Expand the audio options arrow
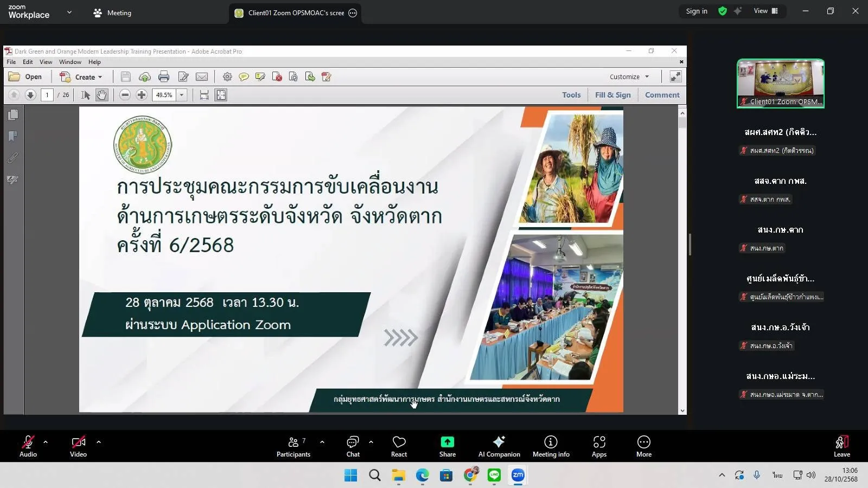This screenshot has height=488, width=868. point(46,442)
